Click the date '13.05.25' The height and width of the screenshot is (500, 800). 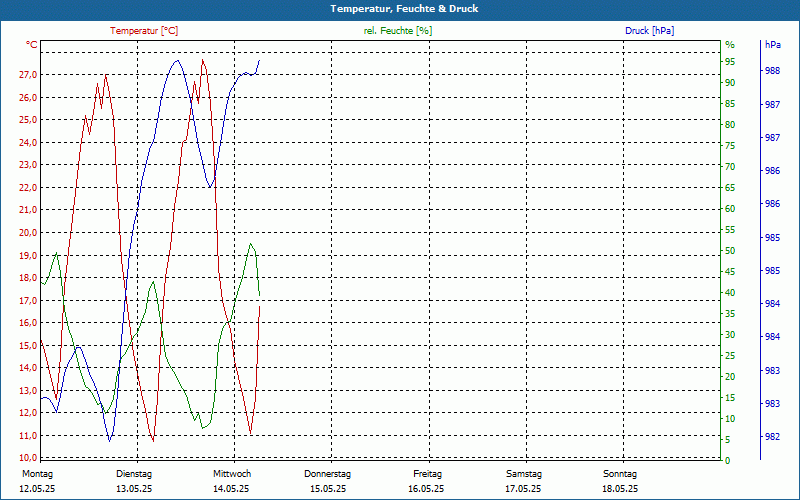[134, 489]
